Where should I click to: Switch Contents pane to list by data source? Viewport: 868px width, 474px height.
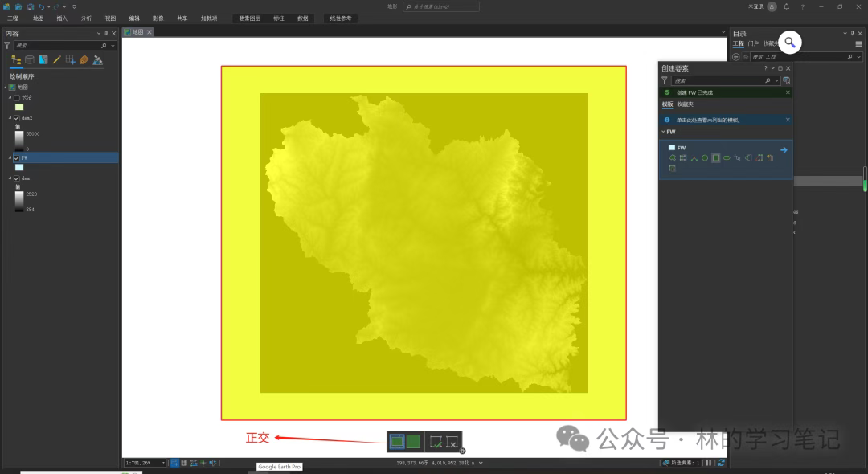[x=30, y=59]
